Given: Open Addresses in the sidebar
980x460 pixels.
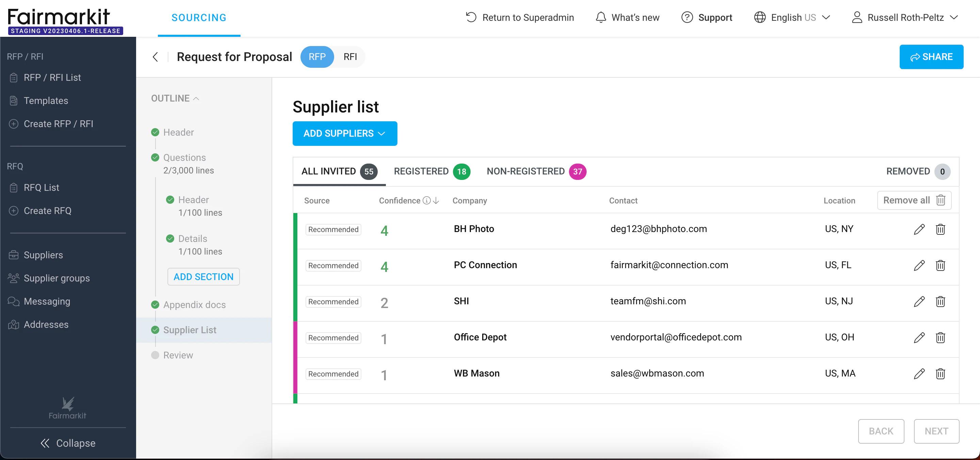Looking at the screenshot, I should [46, 324].
